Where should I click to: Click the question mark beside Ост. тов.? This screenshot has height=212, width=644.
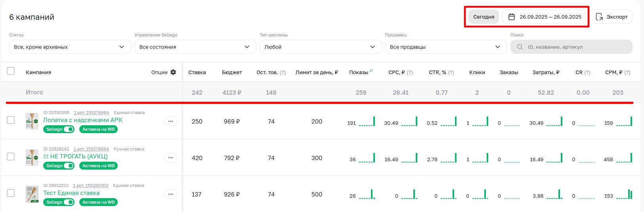coord(283,73)
